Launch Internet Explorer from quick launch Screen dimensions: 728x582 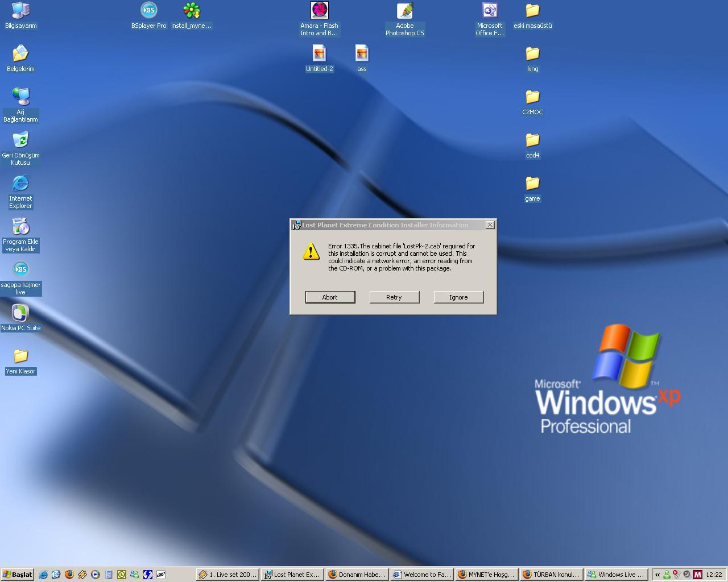coord(43,575)
